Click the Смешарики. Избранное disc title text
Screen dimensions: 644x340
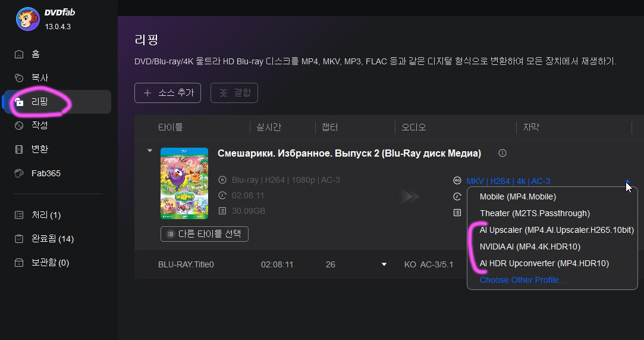(349, 154)
